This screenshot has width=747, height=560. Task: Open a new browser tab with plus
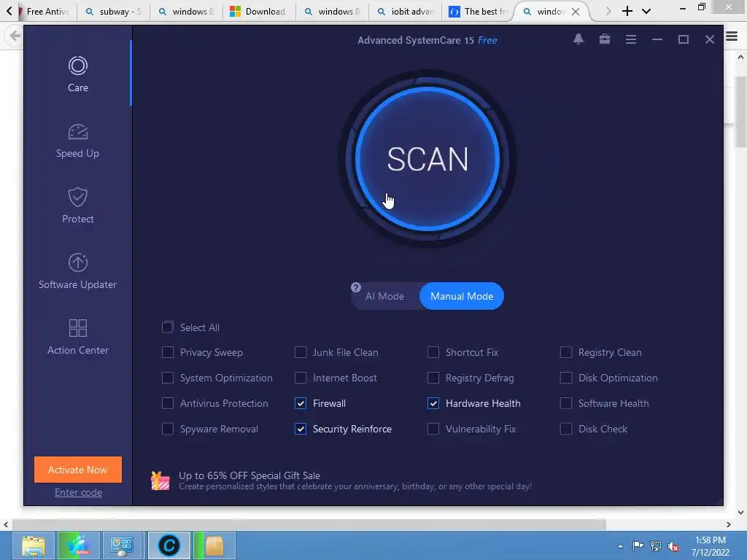pyautogui.click(x=627, y=11)
